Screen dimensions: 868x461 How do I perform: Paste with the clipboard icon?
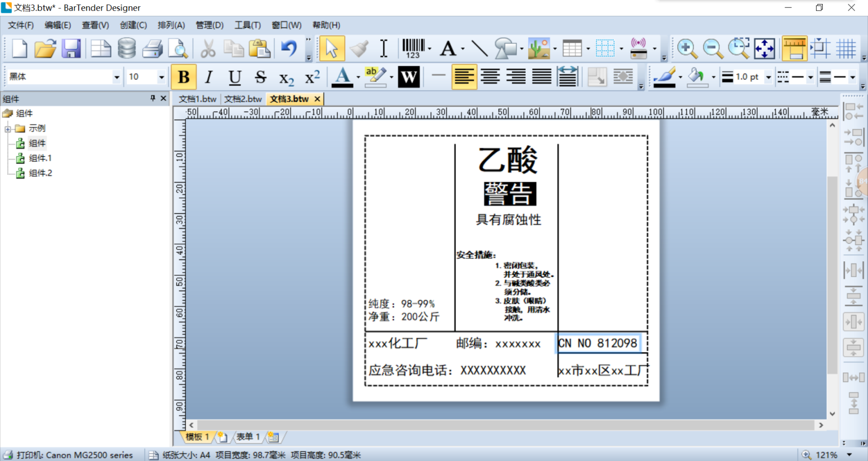260,49
